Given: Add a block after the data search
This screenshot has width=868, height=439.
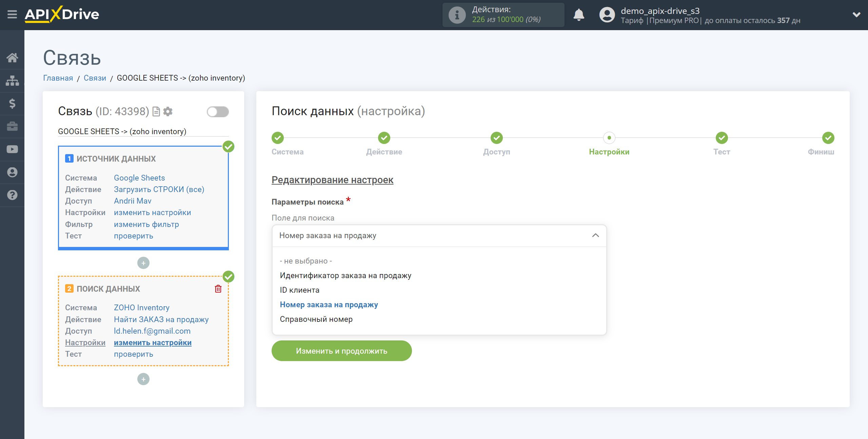Looking at the screenshot, I should pos(143,379).
